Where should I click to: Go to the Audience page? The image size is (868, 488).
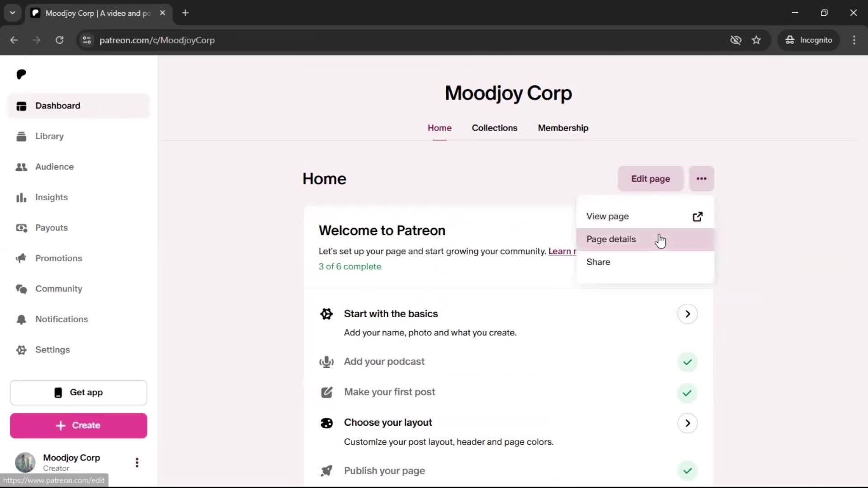coord(78,167)
